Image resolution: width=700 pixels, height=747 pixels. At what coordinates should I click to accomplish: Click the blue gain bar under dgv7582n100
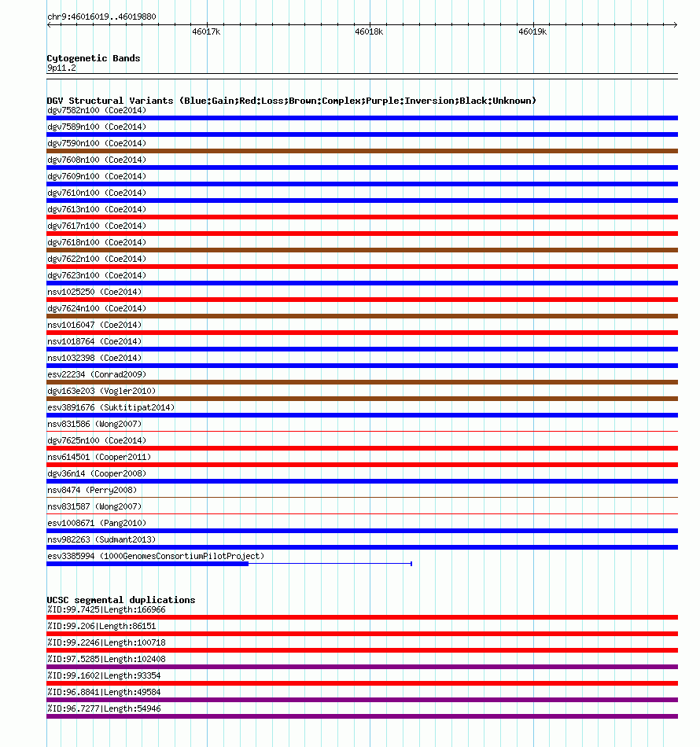coord(362,118)
